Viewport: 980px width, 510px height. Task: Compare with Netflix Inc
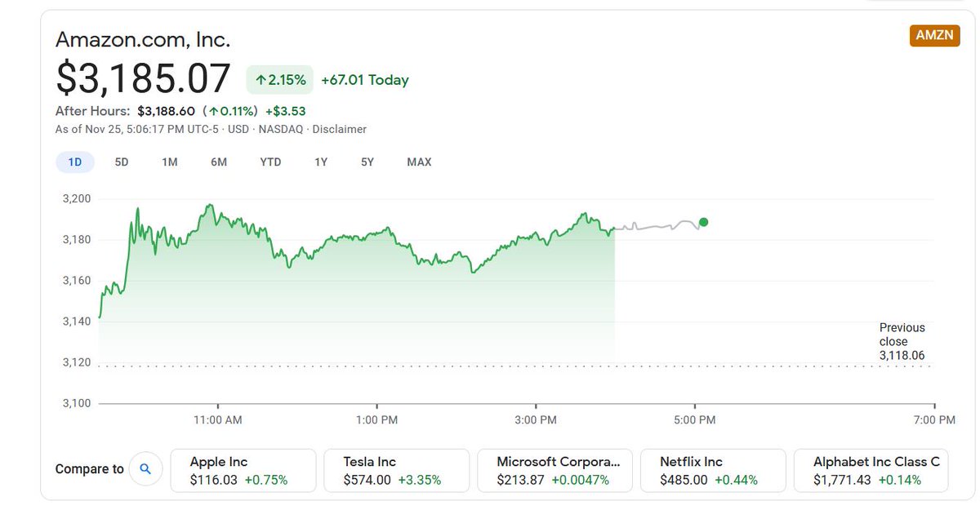713,470
